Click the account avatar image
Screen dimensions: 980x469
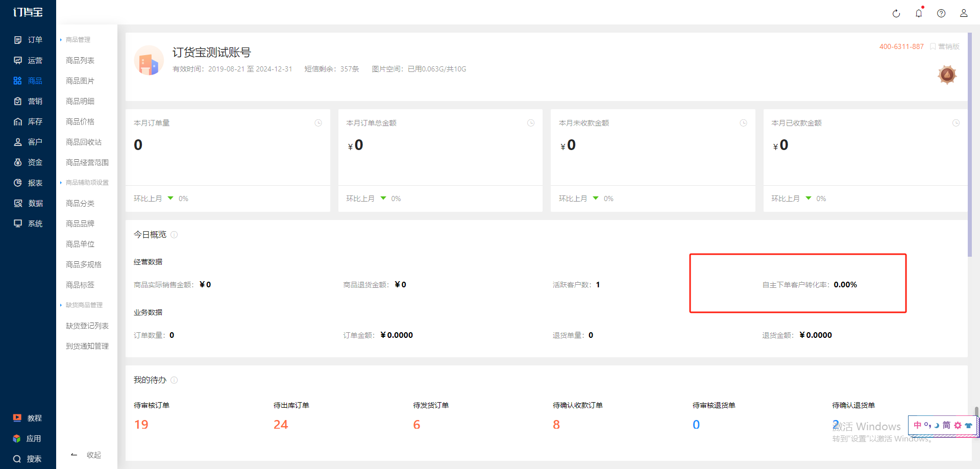[149, 60]
